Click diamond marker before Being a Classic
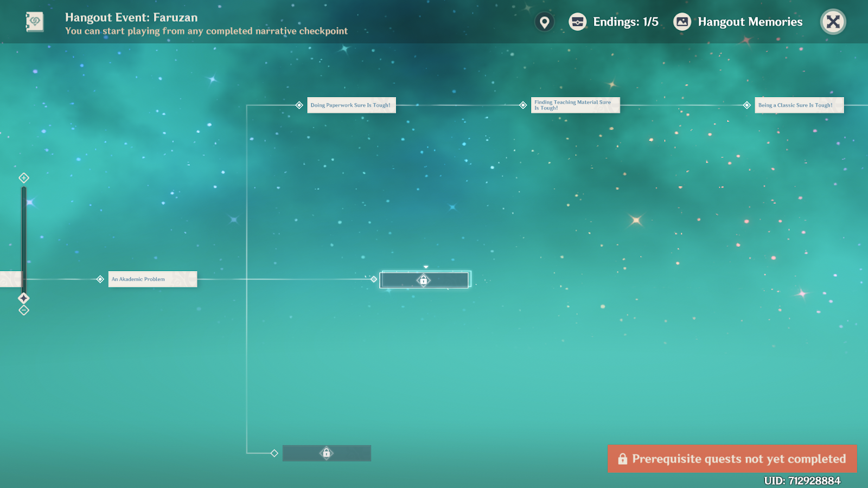 point(747,105)
